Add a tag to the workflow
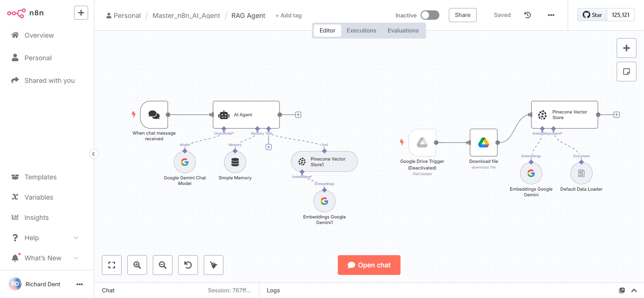 289,16
